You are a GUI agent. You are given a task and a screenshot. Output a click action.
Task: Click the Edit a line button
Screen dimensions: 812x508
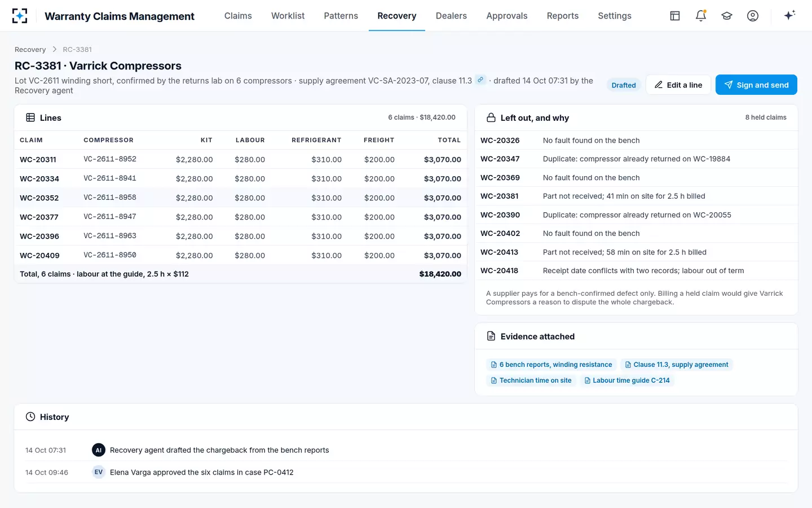(x=678, y=85)
